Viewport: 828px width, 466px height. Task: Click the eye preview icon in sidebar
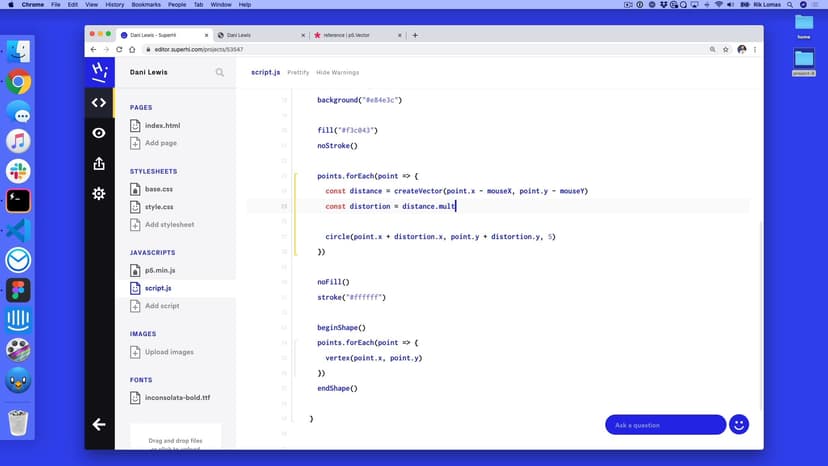98,133
